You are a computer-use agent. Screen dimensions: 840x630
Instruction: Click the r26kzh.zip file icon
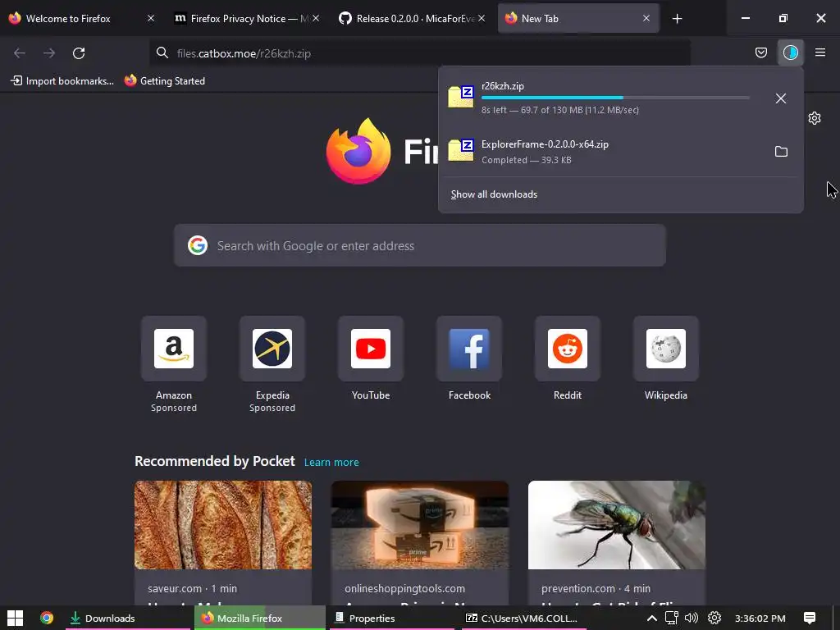point(461,97)
